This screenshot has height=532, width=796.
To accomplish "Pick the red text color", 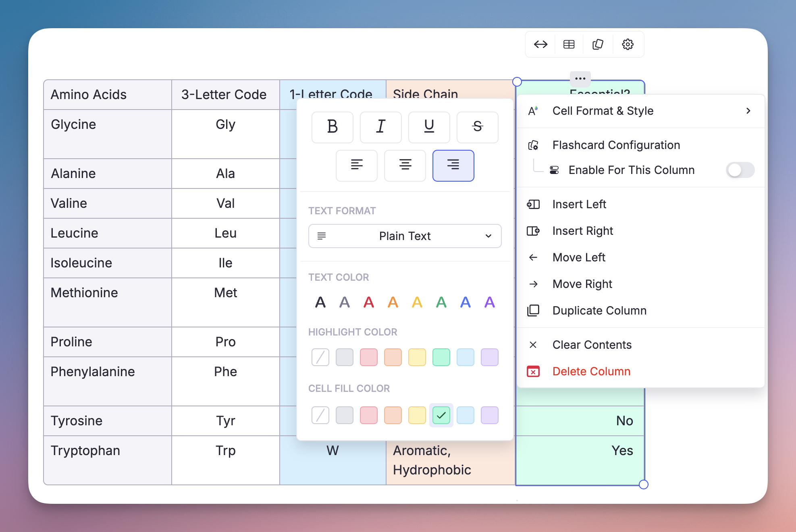I will click(368, 302).
